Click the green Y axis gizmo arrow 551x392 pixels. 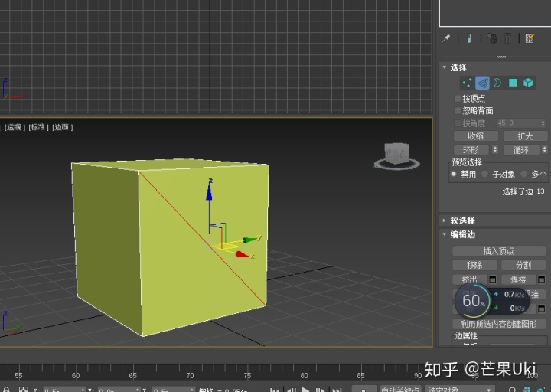252,240
